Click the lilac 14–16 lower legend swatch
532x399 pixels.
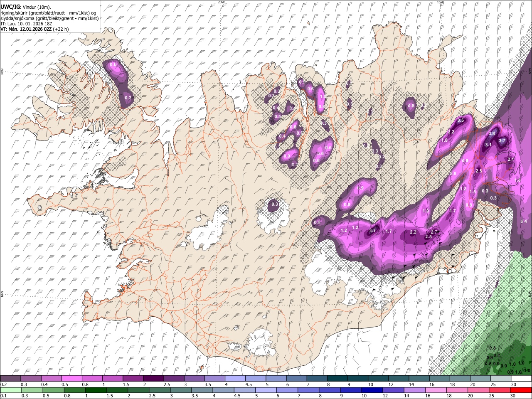tap(414, 390)
